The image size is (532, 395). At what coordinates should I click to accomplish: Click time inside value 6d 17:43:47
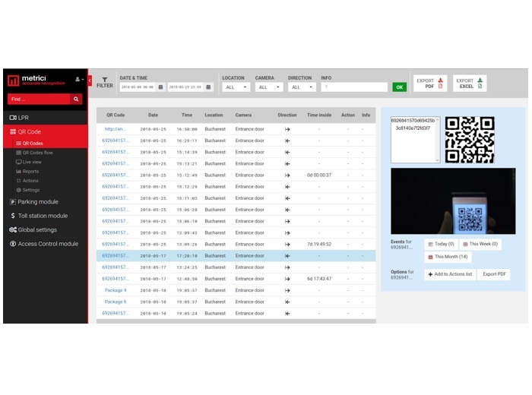click(319, 279)
